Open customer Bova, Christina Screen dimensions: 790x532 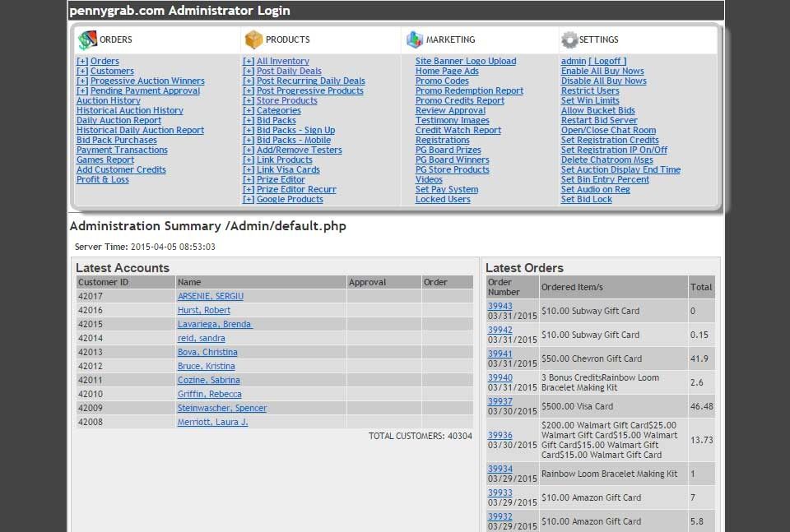click(207, 352)
